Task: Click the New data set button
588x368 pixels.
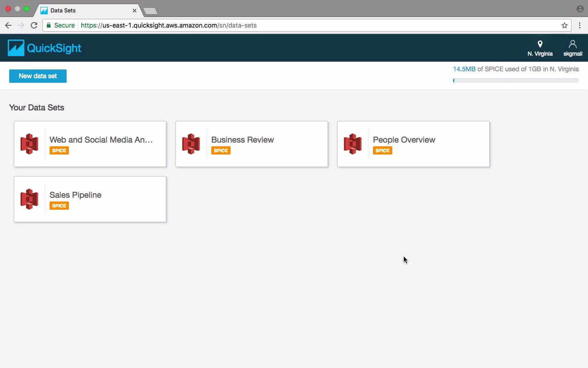Action: (38, 76)
